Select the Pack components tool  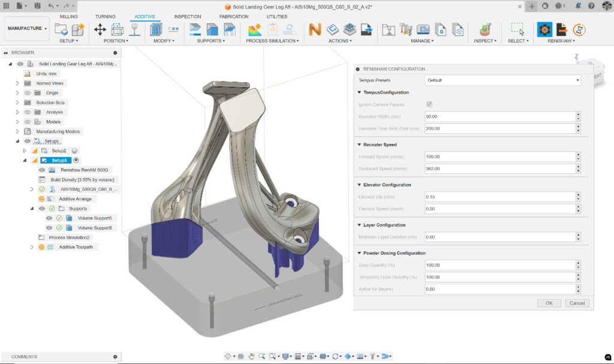(116, 30)
